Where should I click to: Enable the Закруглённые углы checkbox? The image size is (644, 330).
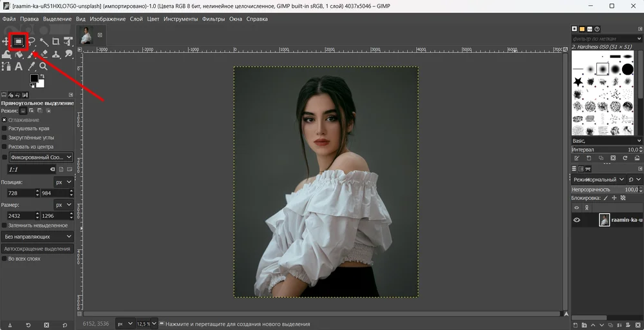tap(5, 138)
